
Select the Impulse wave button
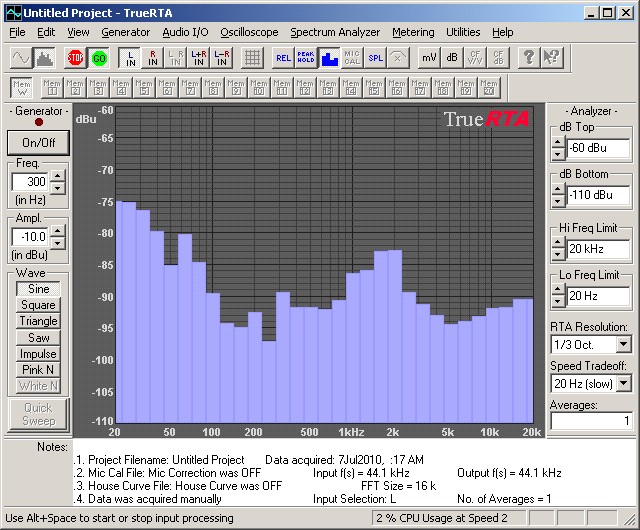[38, 354]
